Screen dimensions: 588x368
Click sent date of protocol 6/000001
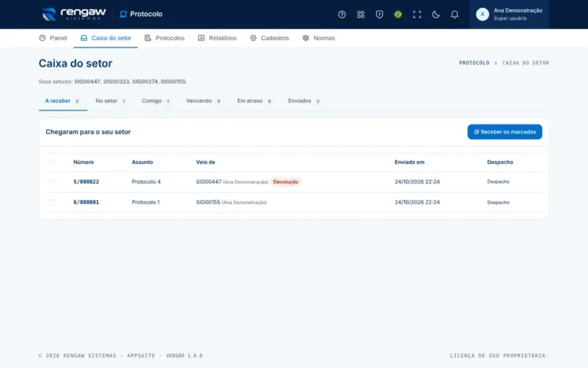click(x=417, y=202)
